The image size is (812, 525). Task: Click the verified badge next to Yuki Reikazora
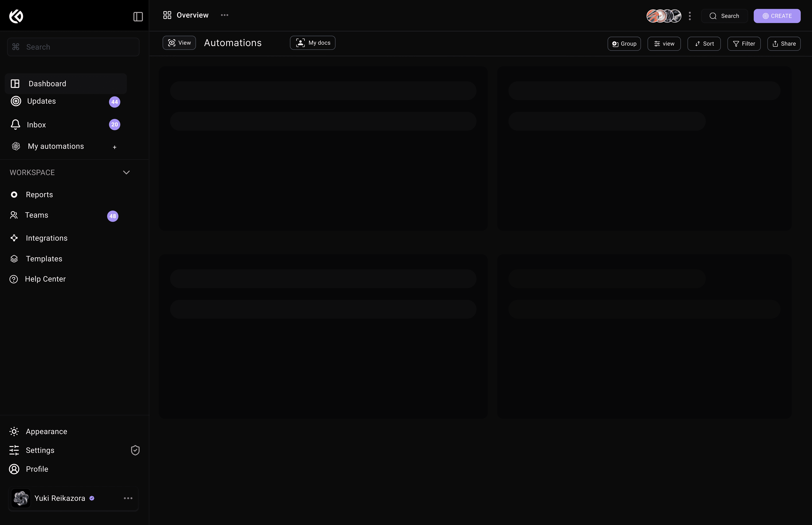[x=92, y=498]
